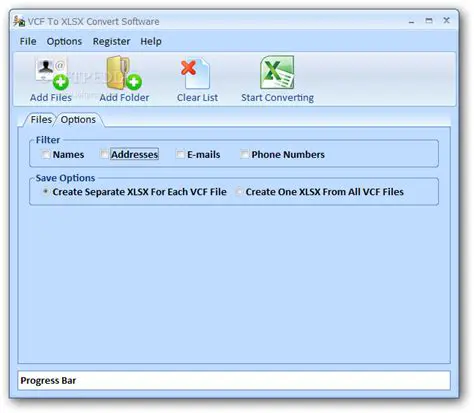The height and width of the screenshot is (413, 474).
Task: Click the VCF To XLSX Convert Software title
Action: 93,22
